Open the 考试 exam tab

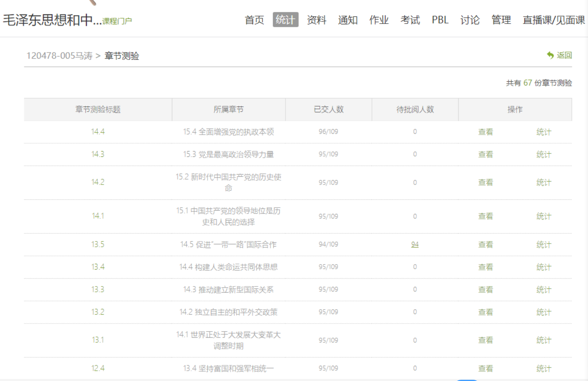tap(410, 20)
